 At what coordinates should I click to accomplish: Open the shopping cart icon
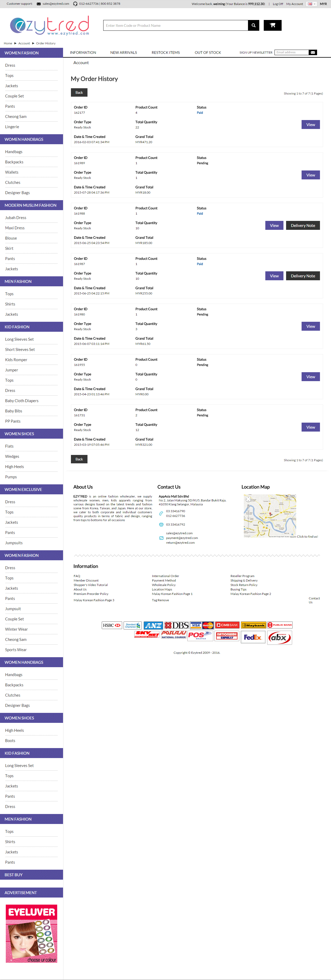click(272, 25)
